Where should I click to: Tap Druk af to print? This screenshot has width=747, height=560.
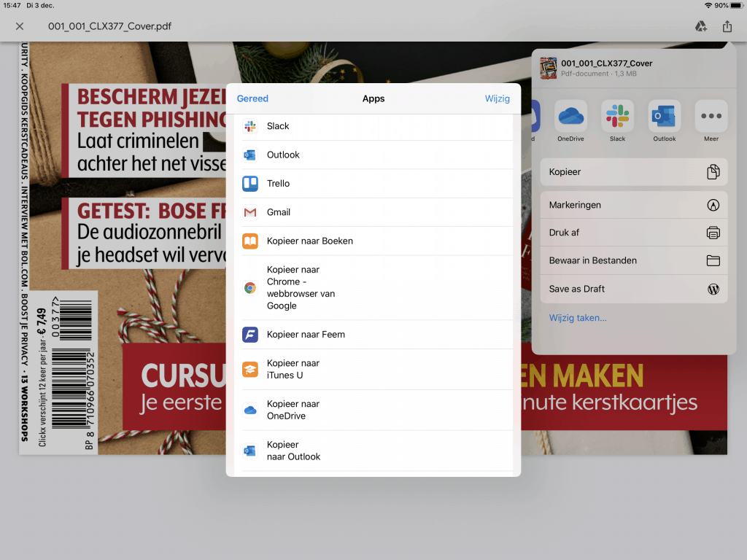click(634, 233)
